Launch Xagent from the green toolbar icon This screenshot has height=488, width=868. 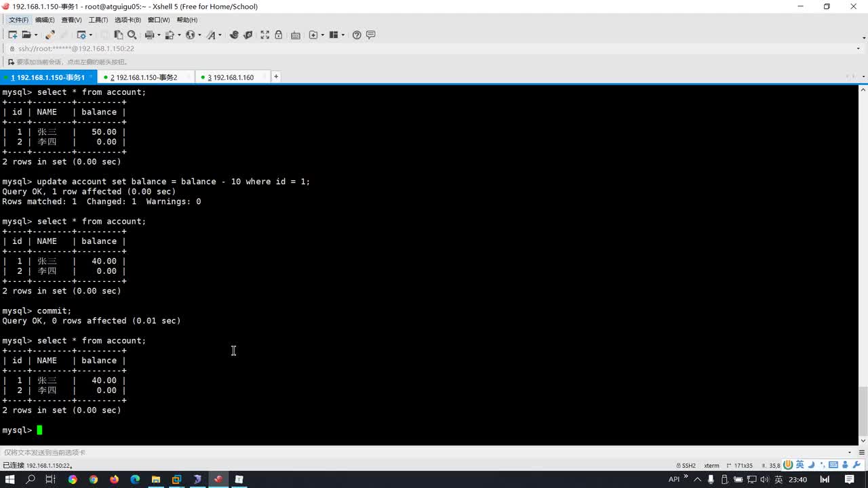point(248,35)
